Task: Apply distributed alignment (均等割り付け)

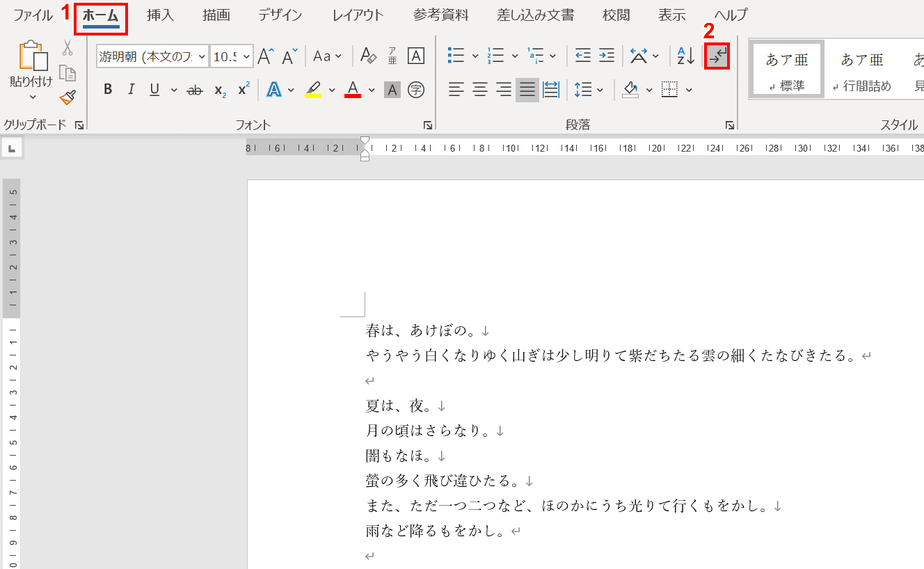Action: click(x=551, y=90)
